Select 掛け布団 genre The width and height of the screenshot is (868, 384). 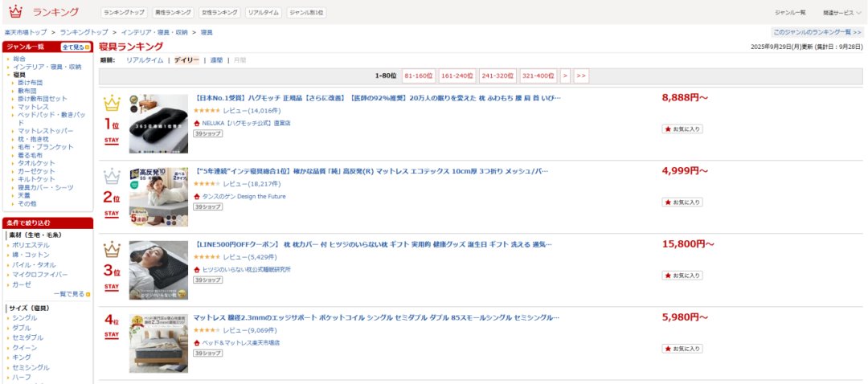click(30, 83)
